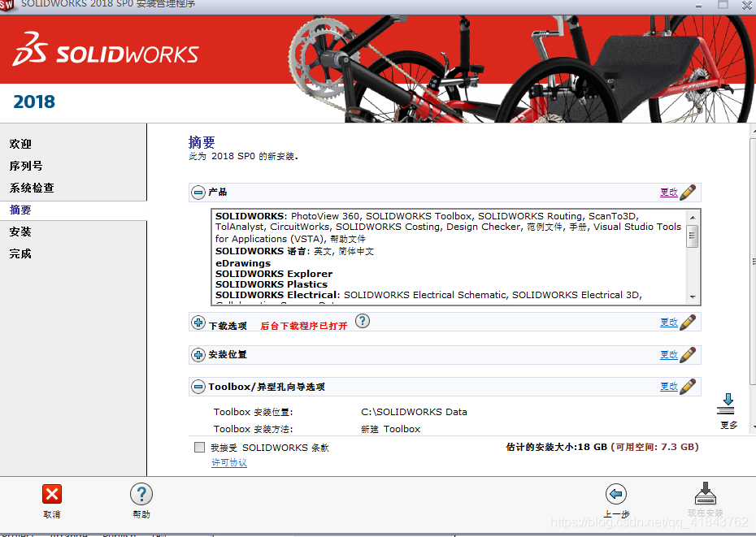Image resolution: width=756 pixels, height=537 pixels.
Task: Accept SOLIDWORKS terms checkbox
Action: point(199,447)
